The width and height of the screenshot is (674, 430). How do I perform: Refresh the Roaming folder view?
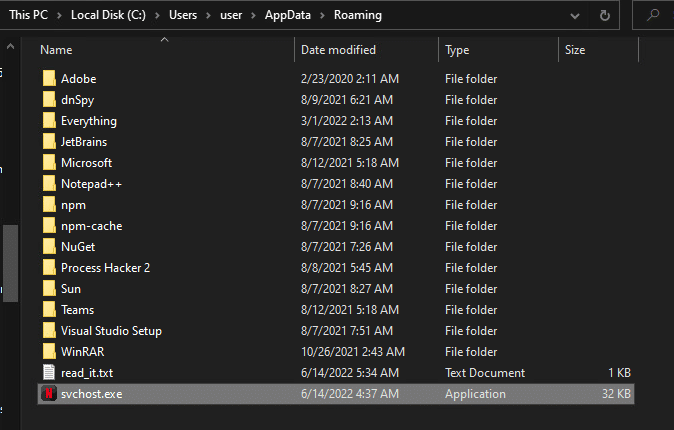pyautogui.click(x=604, y=15)
